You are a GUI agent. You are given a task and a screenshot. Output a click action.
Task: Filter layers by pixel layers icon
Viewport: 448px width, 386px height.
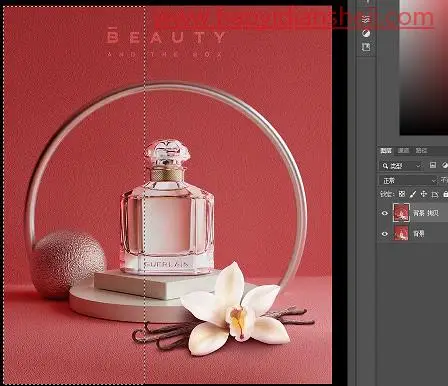433,165
